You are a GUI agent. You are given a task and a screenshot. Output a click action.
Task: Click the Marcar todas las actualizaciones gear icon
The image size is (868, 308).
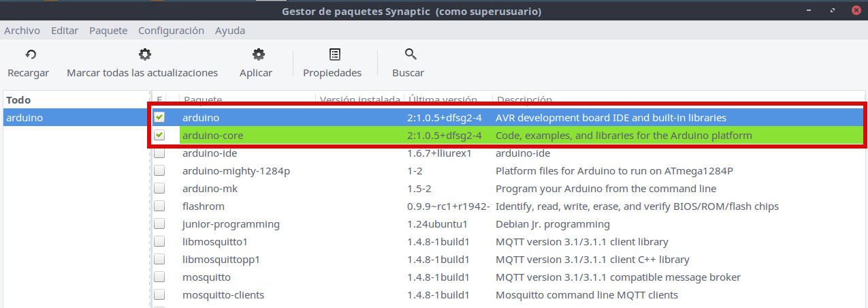tap(144, 55)
